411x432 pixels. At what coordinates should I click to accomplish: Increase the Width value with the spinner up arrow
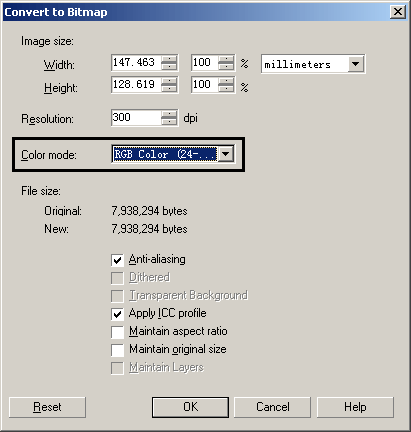click(169, 60)
